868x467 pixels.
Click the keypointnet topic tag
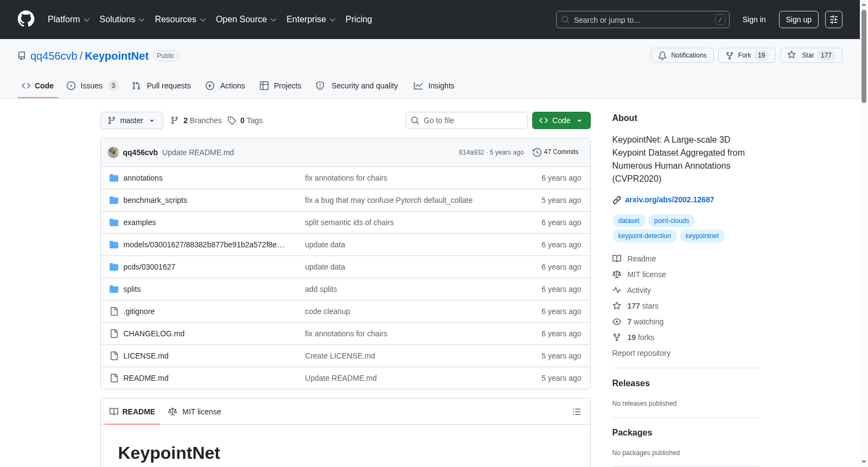coord(702,236)
